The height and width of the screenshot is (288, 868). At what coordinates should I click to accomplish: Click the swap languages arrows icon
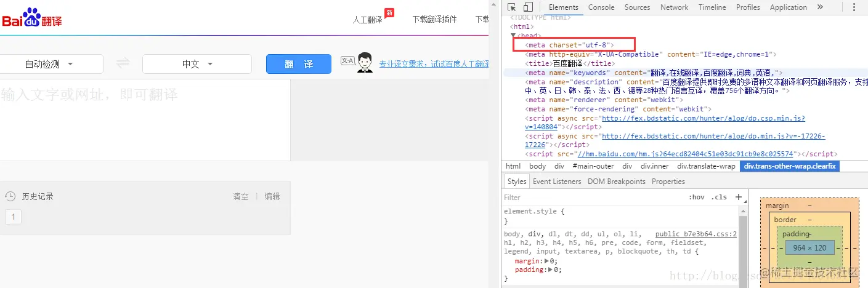[x=123, y=63]
